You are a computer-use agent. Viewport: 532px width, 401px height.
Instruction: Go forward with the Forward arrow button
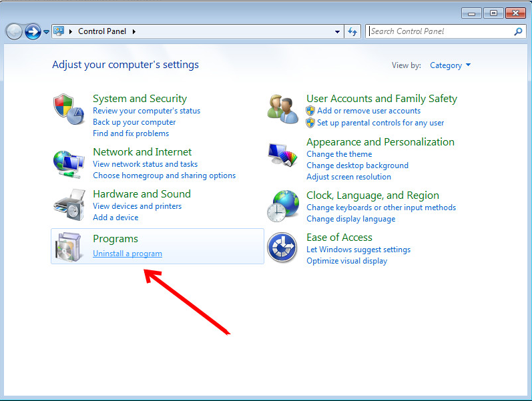[33, 31]
